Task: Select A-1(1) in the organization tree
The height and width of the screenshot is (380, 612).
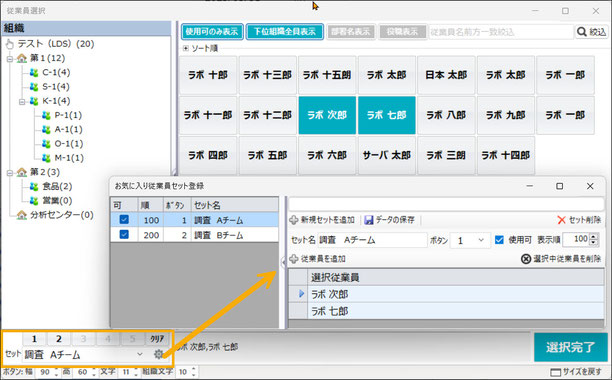Action: click(x=68, y=129)
